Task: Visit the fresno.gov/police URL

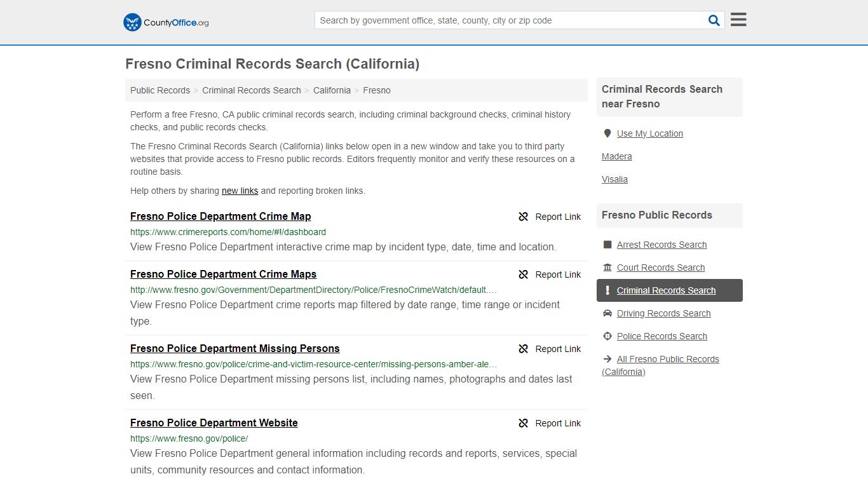Action: tap(189, 438)
